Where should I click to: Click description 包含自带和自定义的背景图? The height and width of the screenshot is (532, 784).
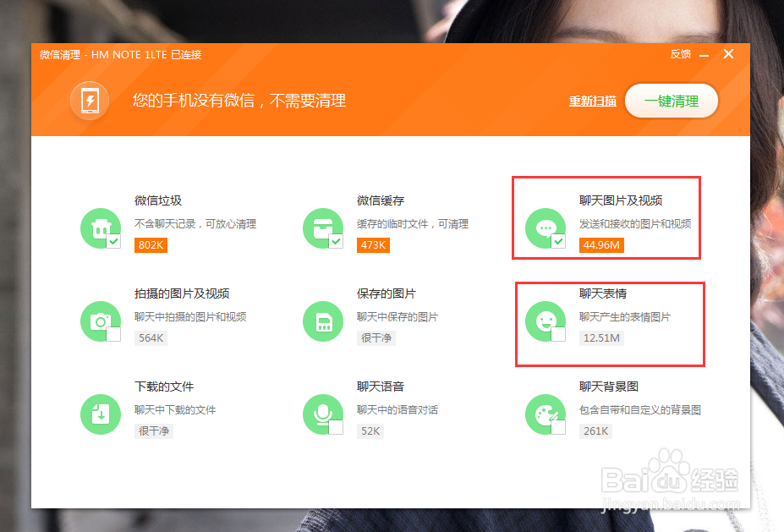click(x=640, y=410)
